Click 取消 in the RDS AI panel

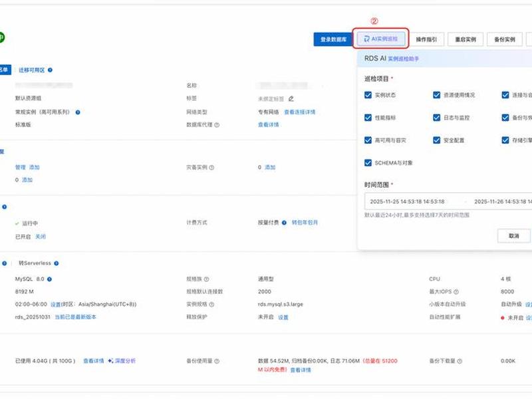tap(513, 235)
